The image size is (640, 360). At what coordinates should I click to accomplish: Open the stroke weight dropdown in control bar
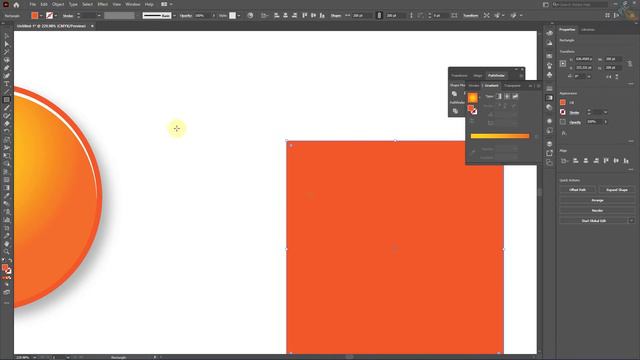click(x=99, y=16)
